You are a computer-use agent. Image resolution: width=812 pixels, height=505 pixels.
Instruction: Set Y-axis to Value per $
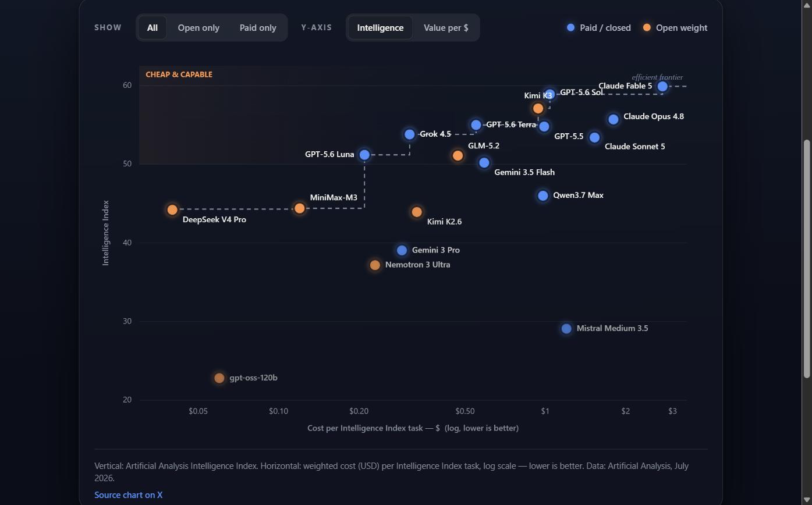pos(446,27)
